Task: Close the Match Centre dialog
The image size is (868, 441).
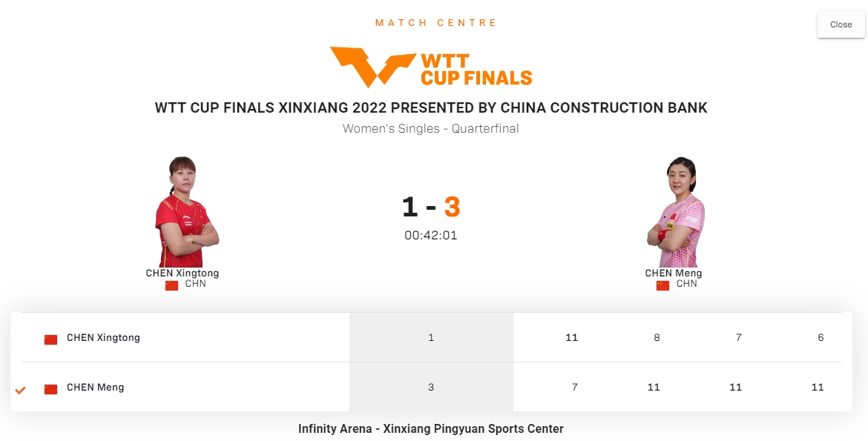Action: tap(841, 24)
